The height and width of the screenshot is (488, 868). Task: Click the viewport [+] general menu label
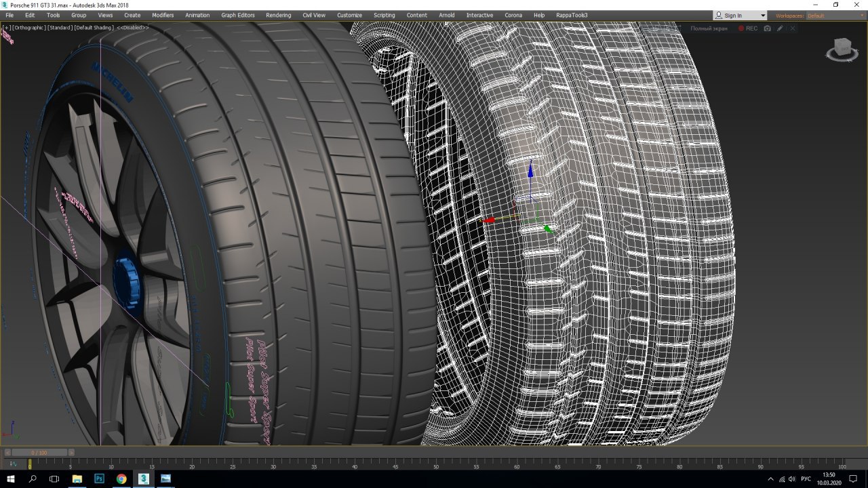tap(6, 28)
